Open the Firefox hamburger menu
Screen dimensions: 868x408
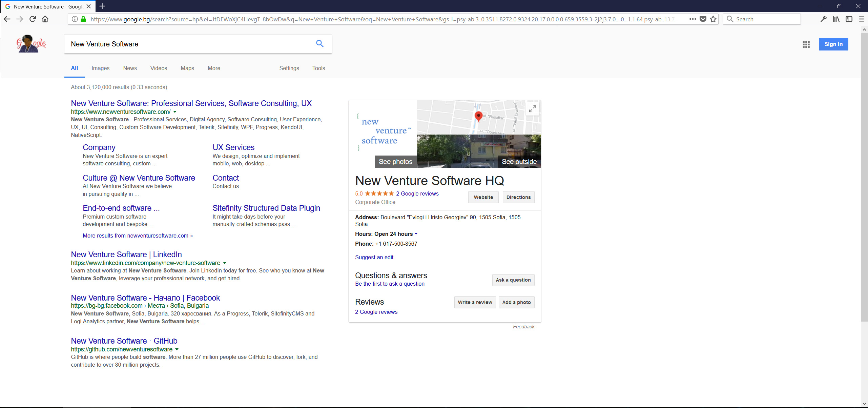tap(861, 19)
